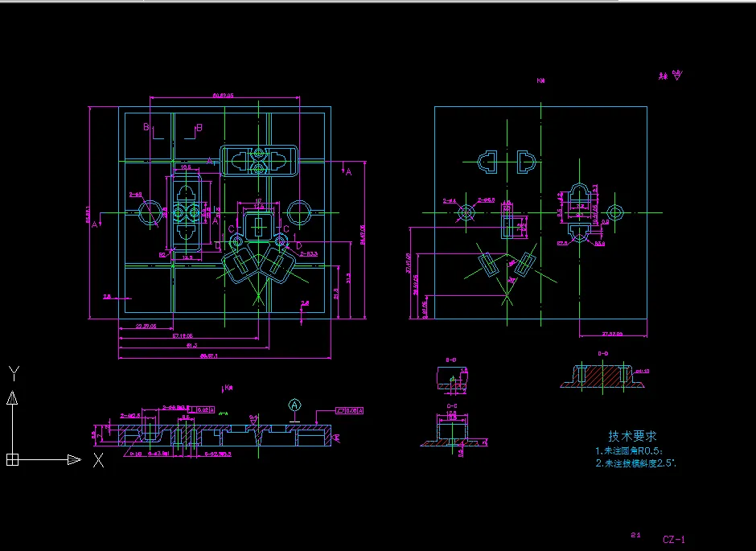Select the left small hole in right view
Image resolution: width=756 pixels, height=551 pixels.
pos(466,212)
